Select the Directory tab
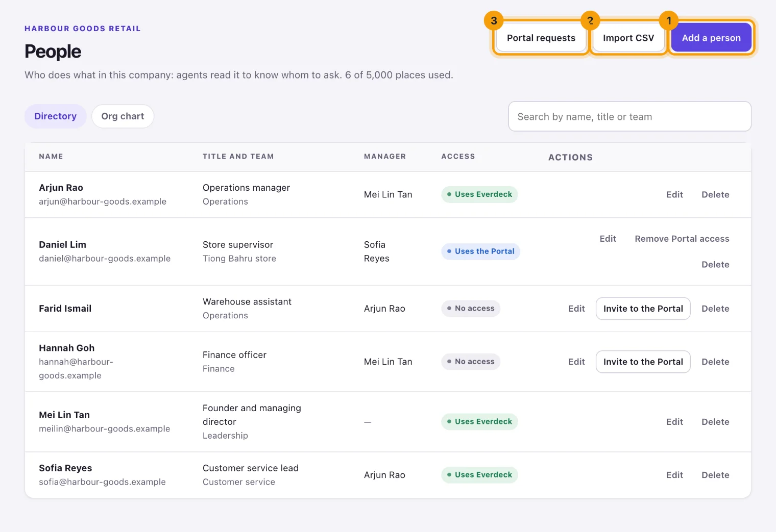776x532 pixels. point(55,116)
